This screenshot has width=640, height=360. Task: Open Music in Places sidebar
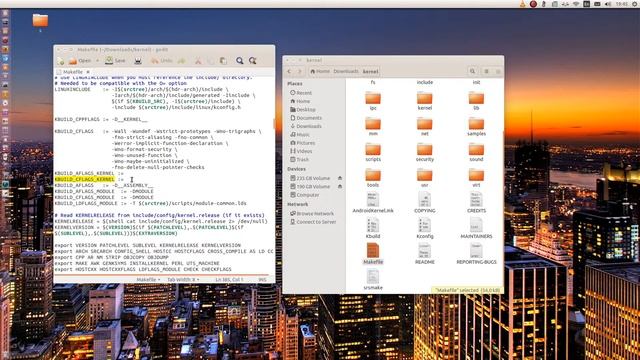pyautogui.click(x=300, y=134)
